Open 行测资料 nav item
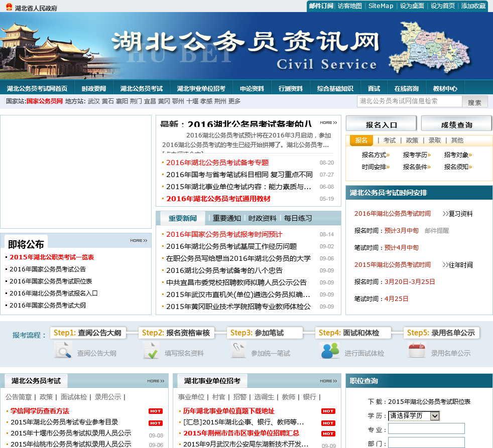Image resolution: width=493 pixels, height=448 pixels. pyautogui.click(x=291, y=89)
